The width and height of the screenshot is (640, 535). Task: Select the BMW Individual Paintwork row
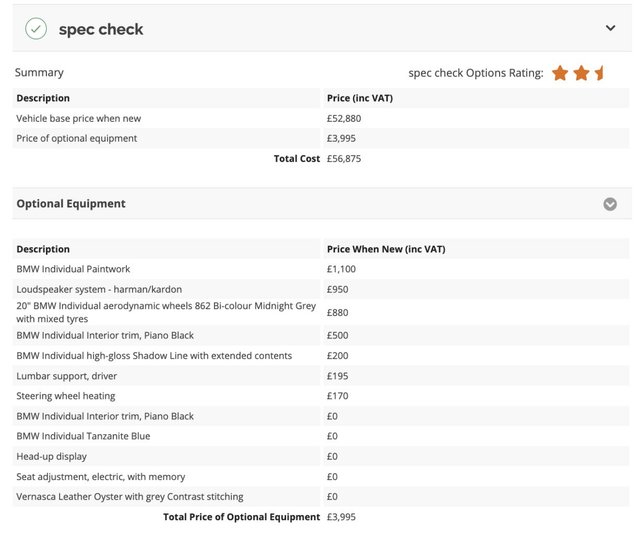pos(73,269)
